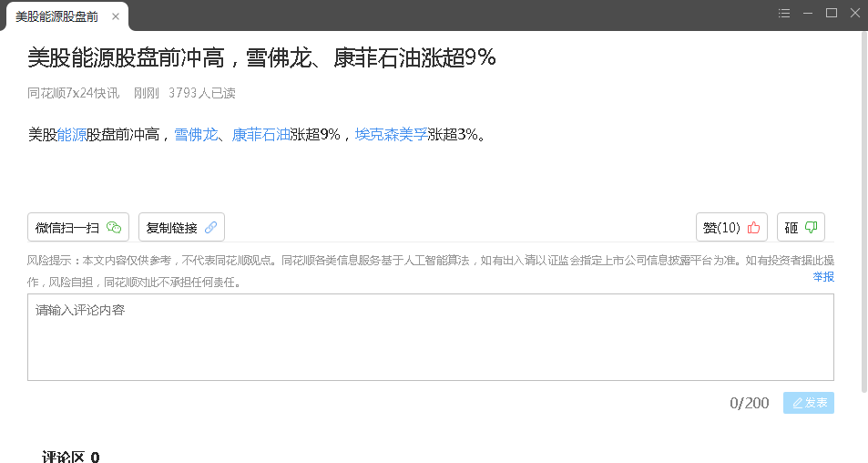Click the article headline text
868x463 pixels.
[x=261, y=57]
